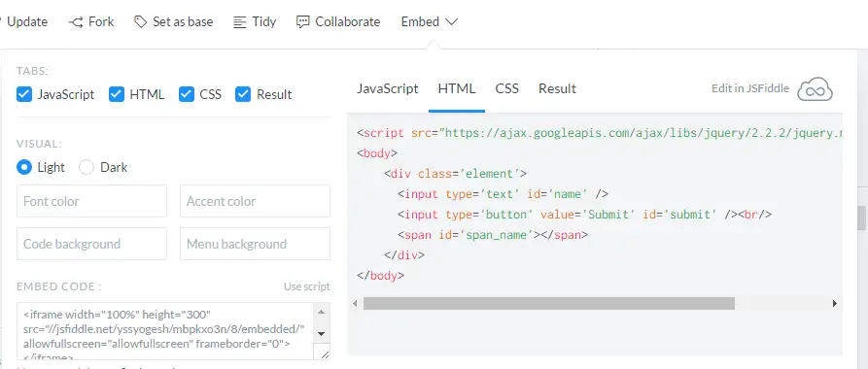Uncheck the CSS tab checkbox
The width and height of the screenshot is (868, 369).
click(187, 94)
